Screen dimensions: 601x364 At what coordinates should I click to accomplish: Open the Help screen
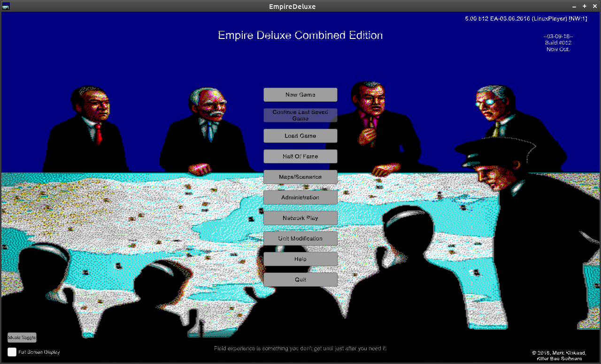(x=300, y=259)
